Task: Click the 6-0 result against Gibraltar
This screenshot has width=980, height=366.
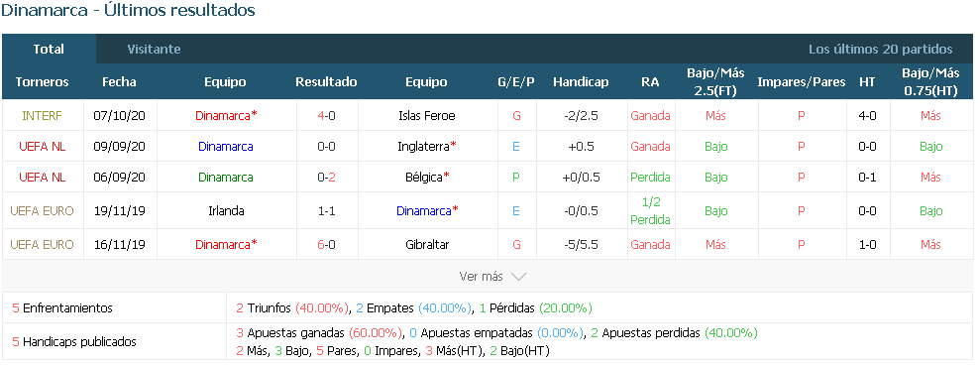Action: 326,245
